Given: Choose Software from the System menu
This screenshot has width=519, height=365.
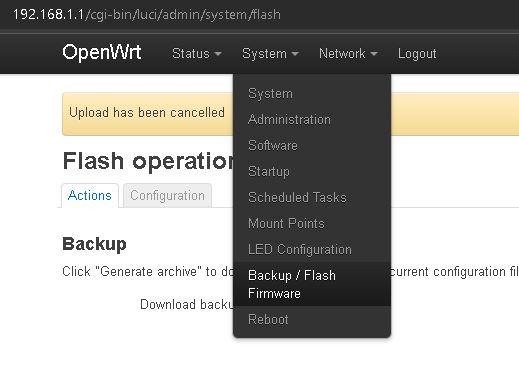Looking at the screenshot, I should tap(312, 145).
